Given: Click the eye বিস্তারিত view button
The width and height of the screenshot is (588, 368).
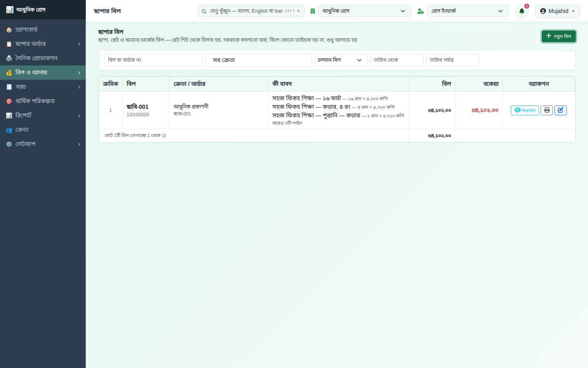Looking at the screenshot, I should point(525,110).
